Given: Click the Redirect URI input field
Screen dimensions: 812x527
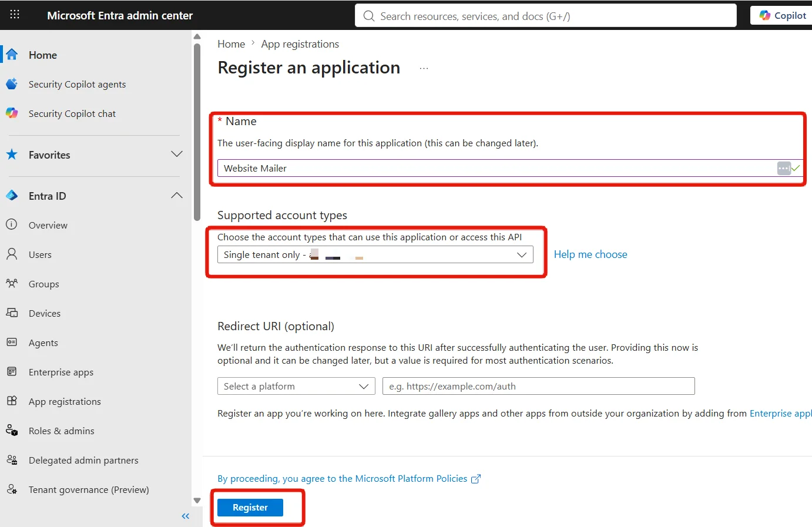Looking at the screenshot, I should (x=539, y=386).
